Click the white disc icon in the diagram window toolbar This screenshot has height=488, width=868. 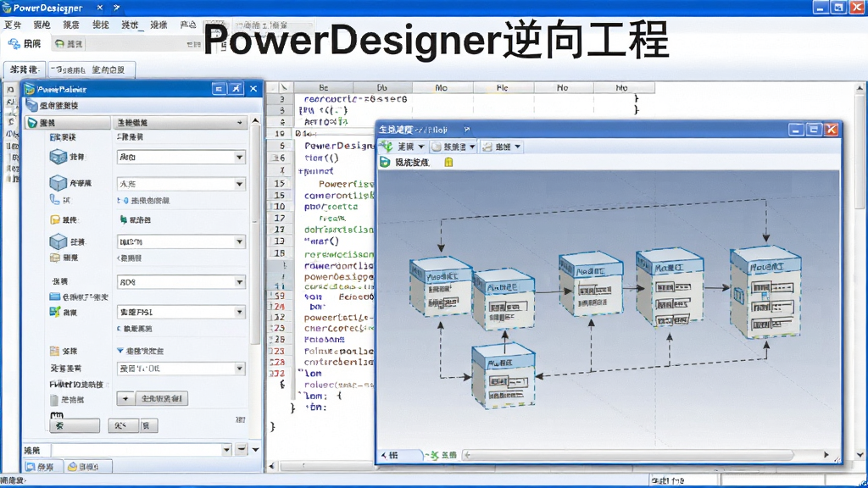437,147
